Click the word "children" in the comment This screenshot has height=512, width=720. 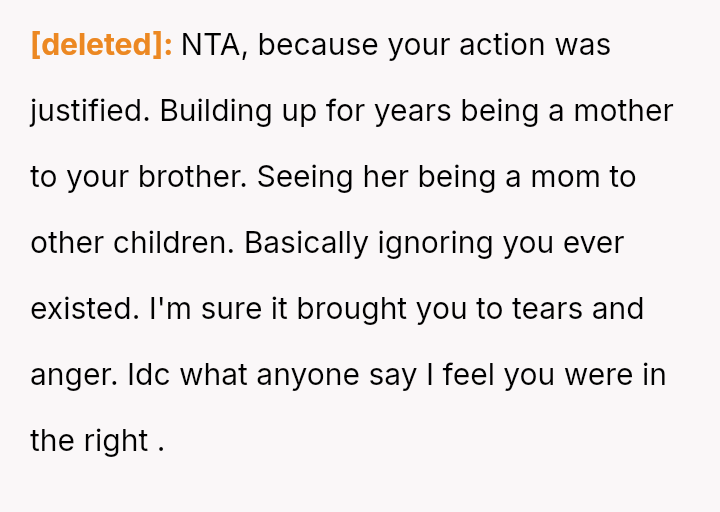181,243
